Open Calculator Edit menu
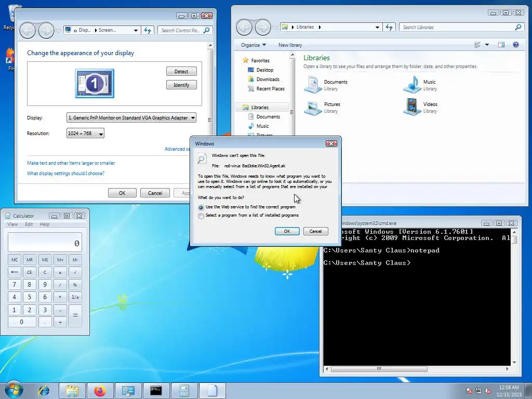 point(29,224)
